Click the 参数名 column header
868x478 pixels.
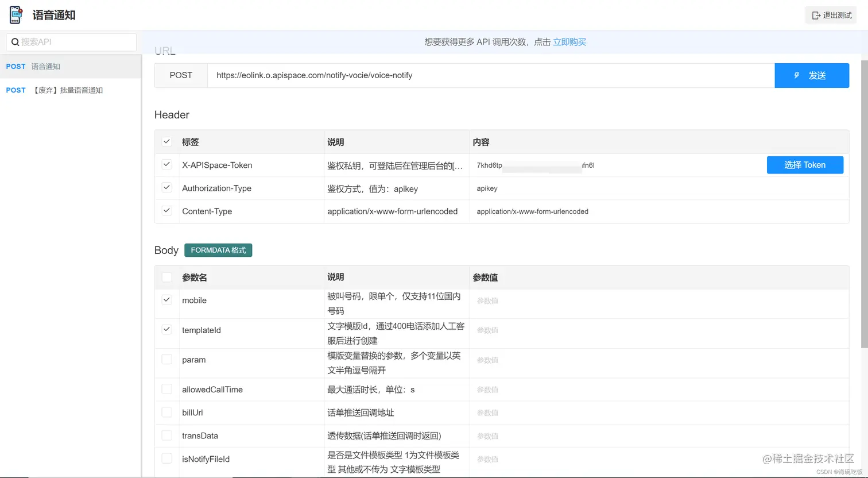(195, 277)
